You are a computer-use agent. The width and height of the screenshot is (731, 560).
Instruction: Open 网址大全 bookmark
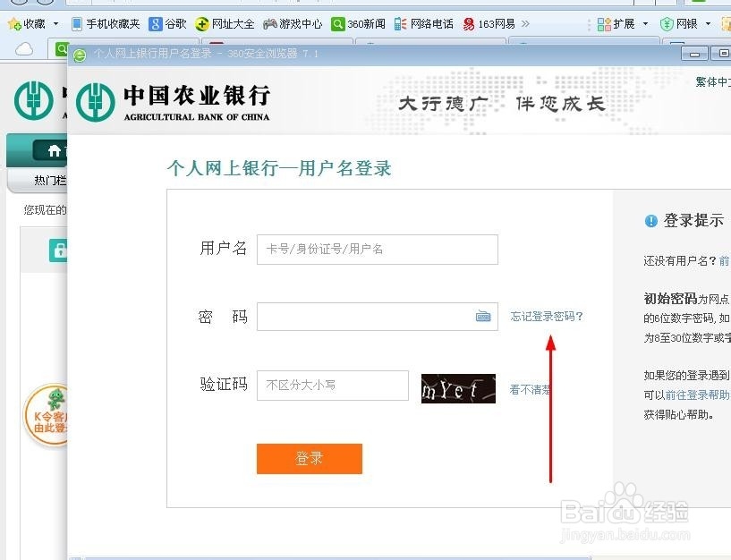[225, 24]
